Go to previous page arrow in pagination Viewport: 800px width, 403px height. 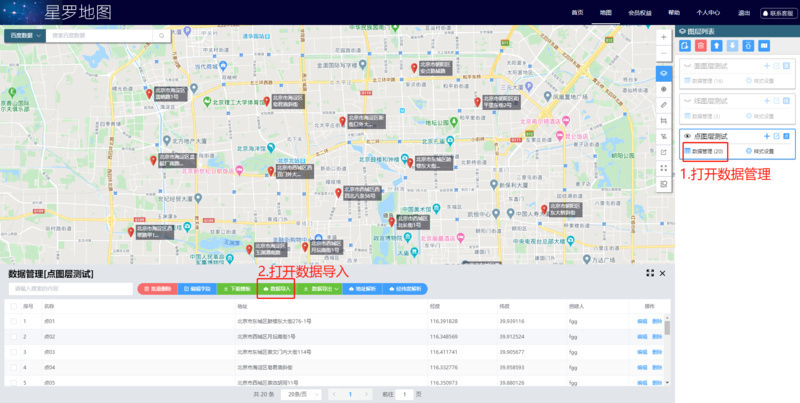pos(334,394)
